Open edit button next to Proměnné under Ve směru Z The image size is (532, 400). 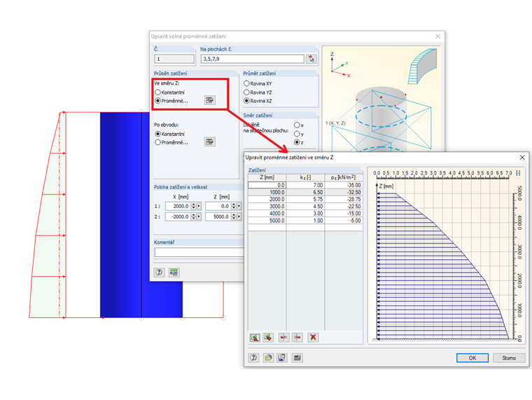(210, 100)
